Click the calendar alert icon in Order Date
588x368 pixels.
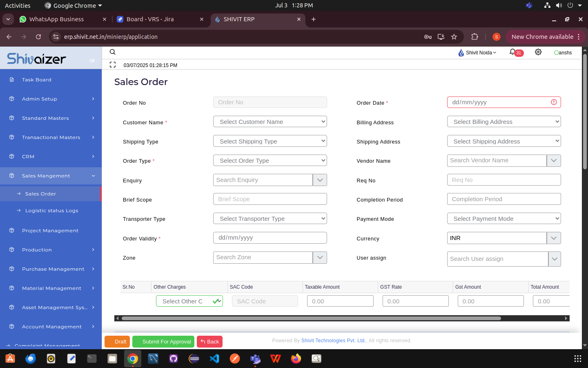coord(554,102)
